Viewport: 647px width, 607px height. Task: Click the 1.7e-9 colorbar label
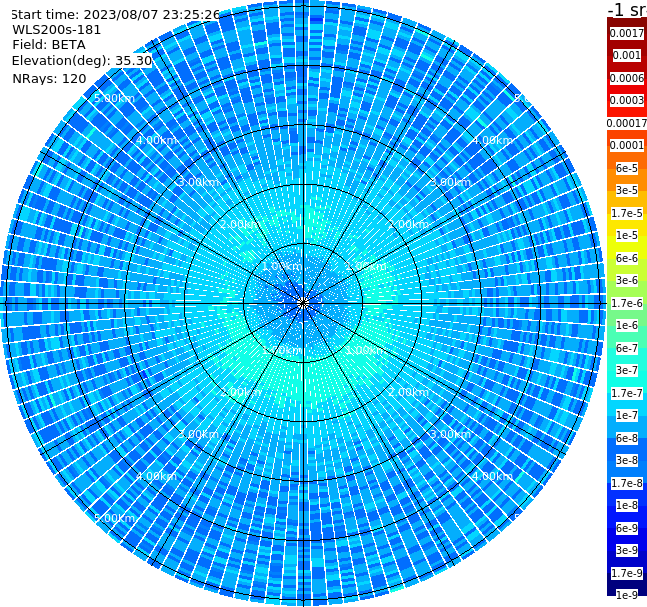(x=627, y=573)
